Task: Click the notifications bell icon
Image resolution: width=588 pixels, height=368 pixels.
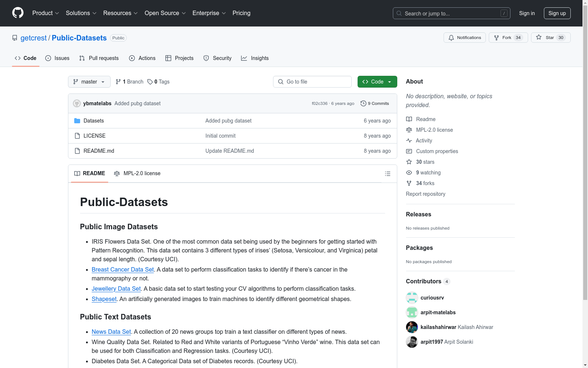Action: pos(451,38)
